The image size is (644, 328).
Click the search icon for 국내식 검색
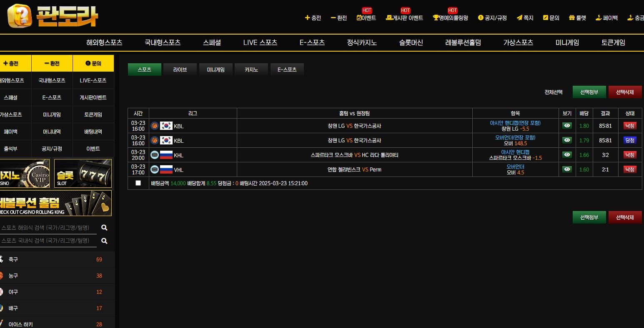[104, 241]
